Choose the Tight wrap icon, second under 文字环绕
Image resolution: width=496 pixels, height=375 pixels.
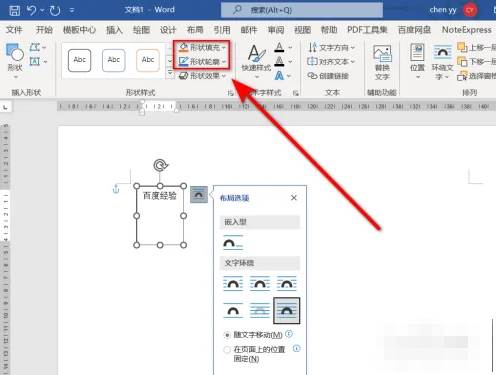click(x=260, y=283)
